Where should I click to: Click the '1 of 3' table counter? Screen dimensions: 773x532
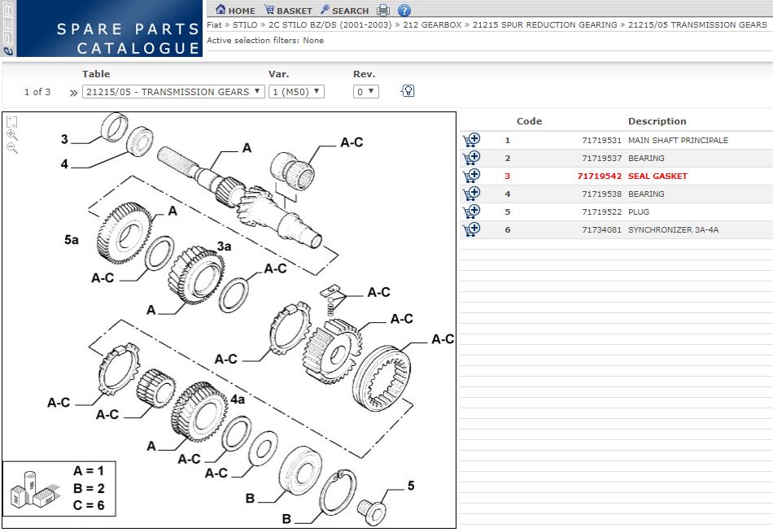click(x=37, y=92)
